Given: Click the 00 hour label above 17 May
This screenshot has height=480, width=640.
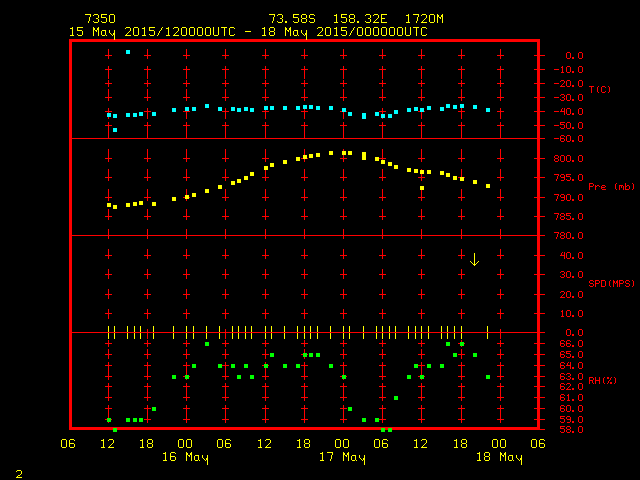Looking at the screenshot, I should click(342, 443).
